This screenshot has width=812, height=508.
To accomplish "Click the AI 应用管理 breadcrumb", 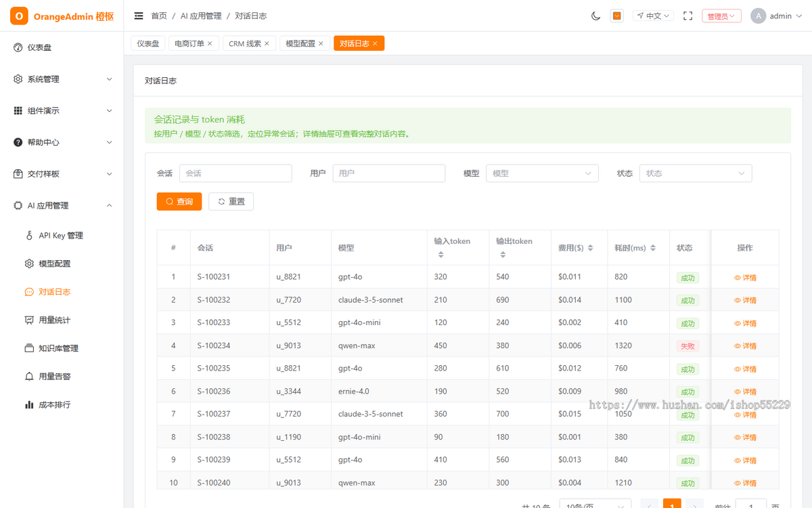I will click(x=201, y=16).
